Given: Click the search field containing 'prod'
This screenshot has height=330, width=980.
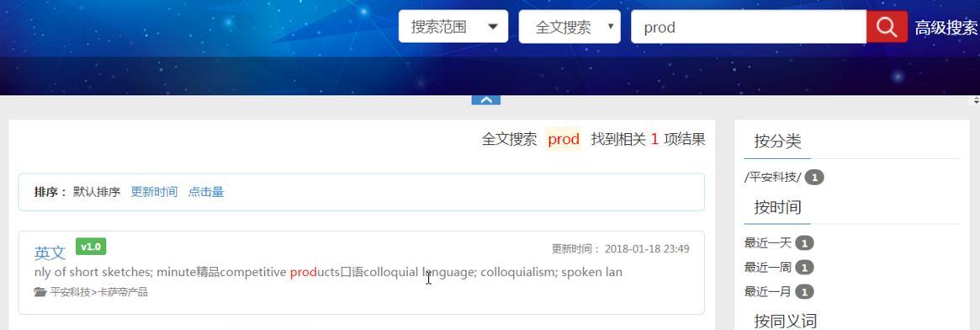Looking at the screenshot, I should click(x=749, y=27).
